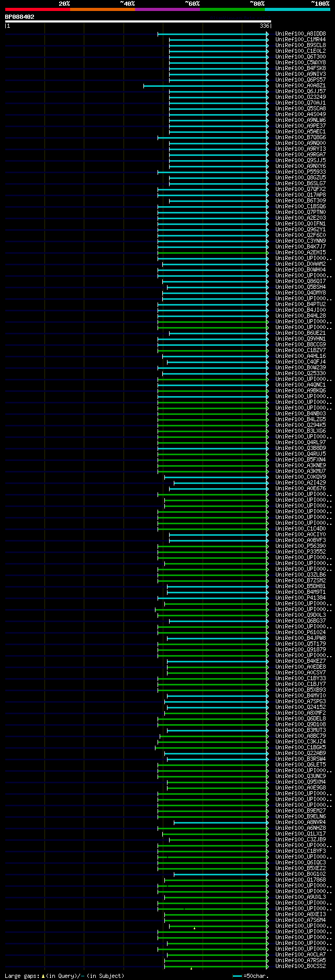The height and width of the screenshot is (980, 335).
Task: Open the UniRef100_P33552 hit
Action: (x=300, y=552)
